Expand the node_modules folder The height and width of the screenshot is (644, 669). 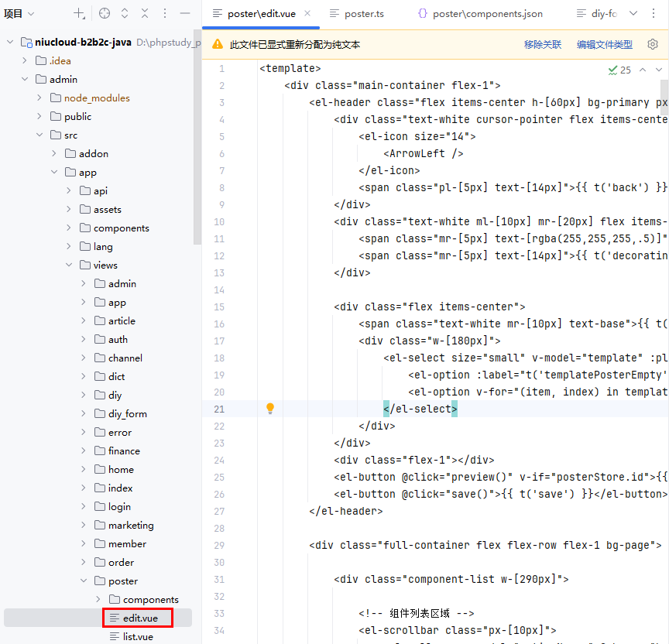pyautogui.click(x=39, y=98)
